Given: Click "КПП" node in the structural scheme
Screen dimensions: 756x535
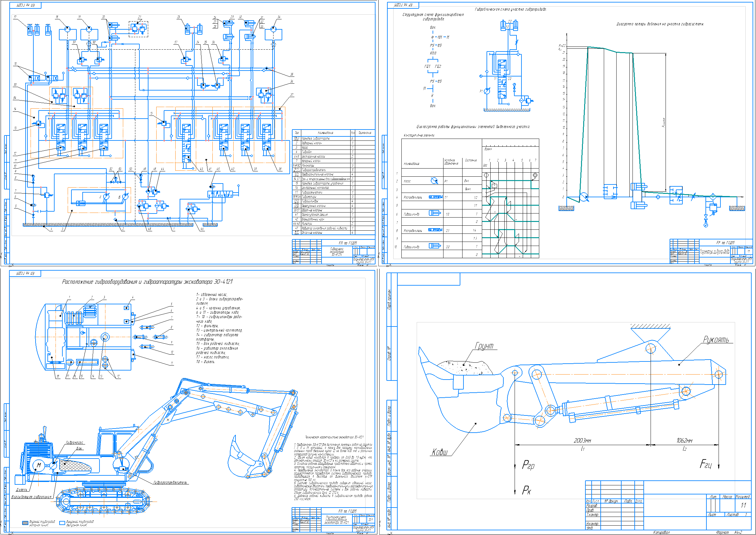Looking at the screenshot, I should (x=433, y=53).
